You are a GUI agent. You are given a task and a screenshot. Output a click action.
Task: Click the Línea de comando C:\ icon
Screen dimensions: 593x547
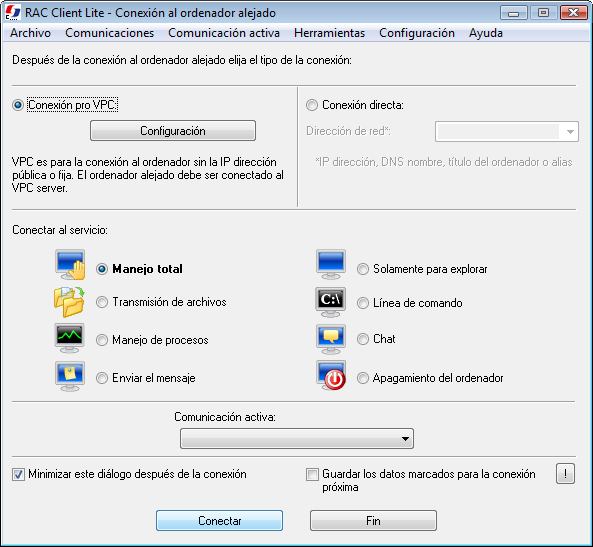click(331, 302)
